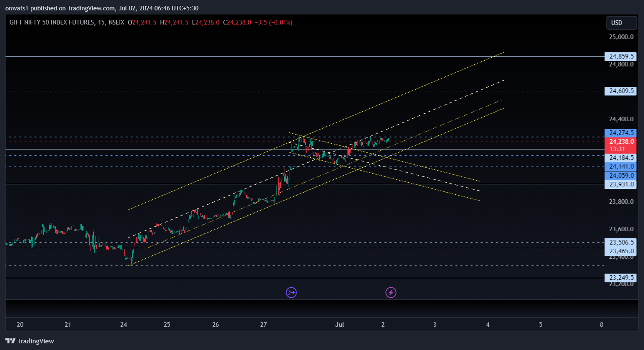The width and height of the screenshot is (644, 350).
Task: Select the 23,931.0 price label
Action: 621,184
